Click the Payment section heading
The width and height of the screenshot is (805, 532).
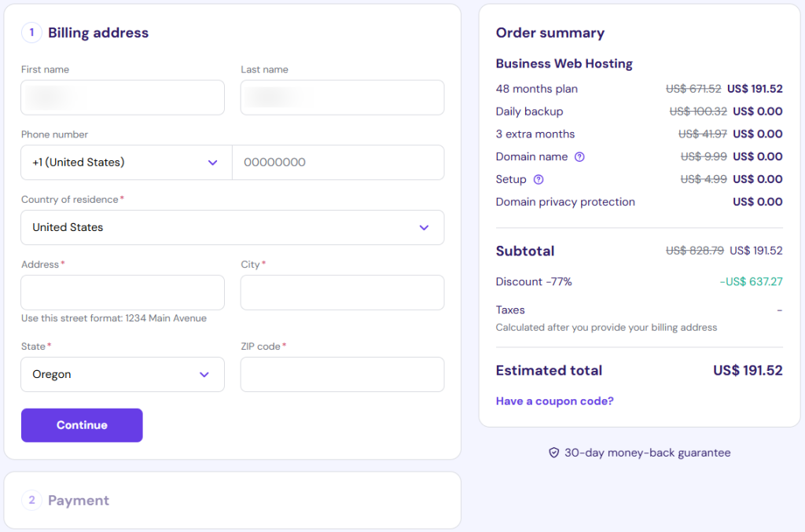click(79, 501)
